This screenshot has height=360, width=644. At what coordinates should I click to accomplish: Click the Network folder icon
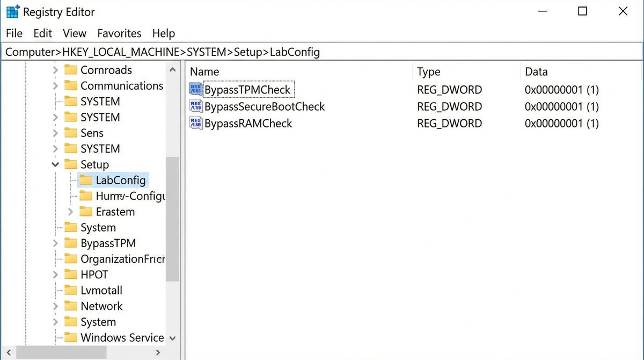tap(71, 306)
